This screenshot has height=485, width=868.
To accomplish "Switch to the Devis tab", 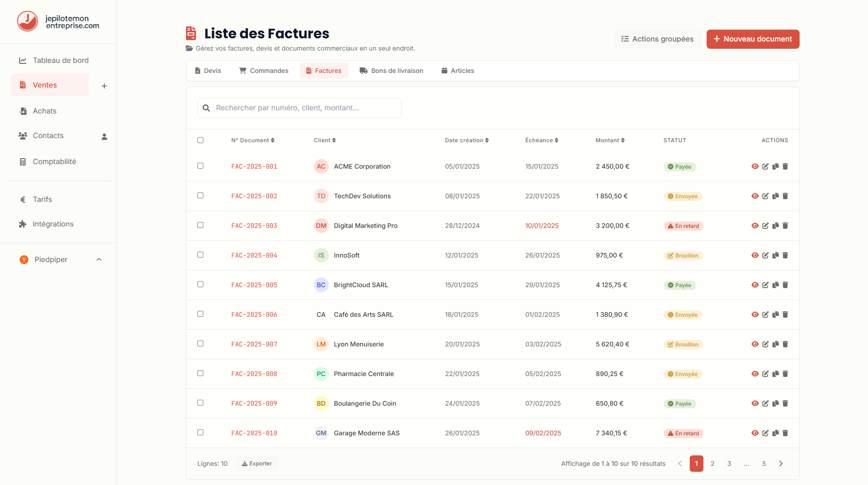I will pyautogui.click(x=208, y=71).
